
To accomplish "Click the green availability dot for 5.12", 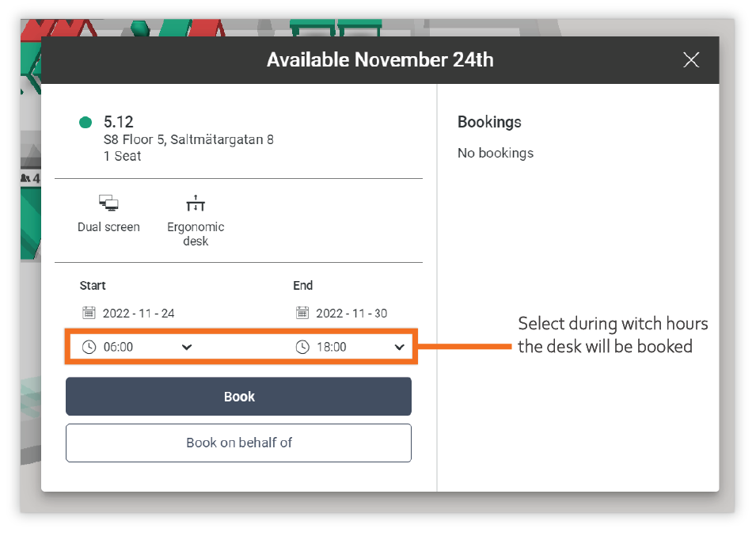I will coord(85,123).
